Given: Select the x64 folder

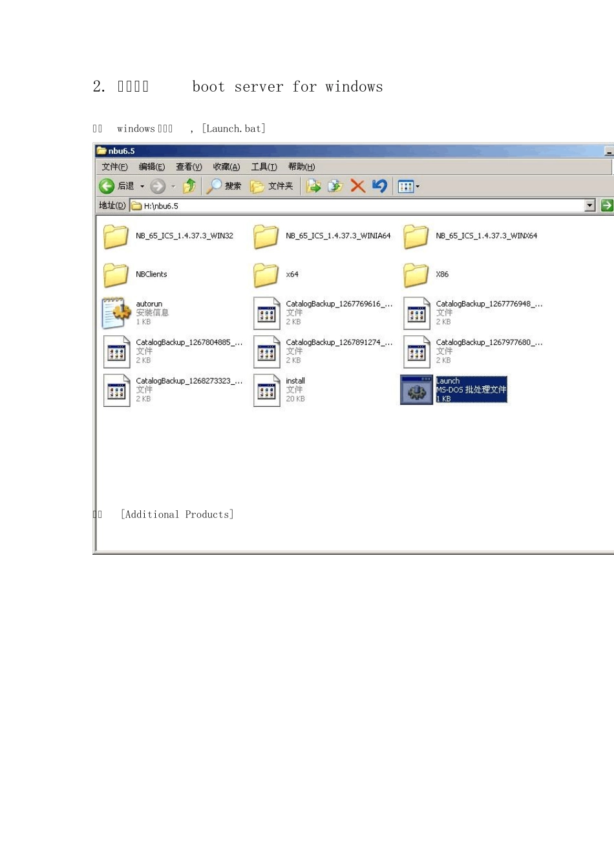Looking at the screenshot, I should pos(276,274).
